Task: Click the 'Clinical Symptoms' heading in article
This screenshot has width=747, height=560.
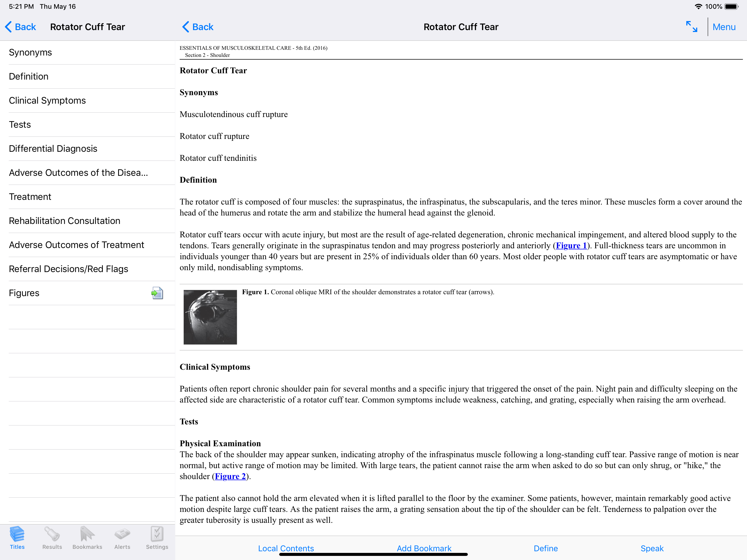Action: [x=215, y=367]
